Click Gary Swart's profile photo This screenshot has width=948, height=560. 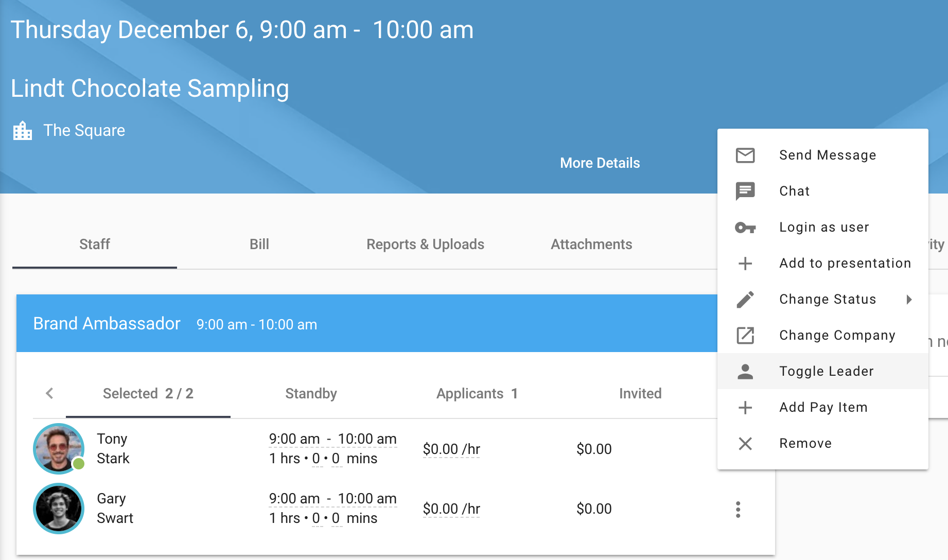tap(59, 509)
